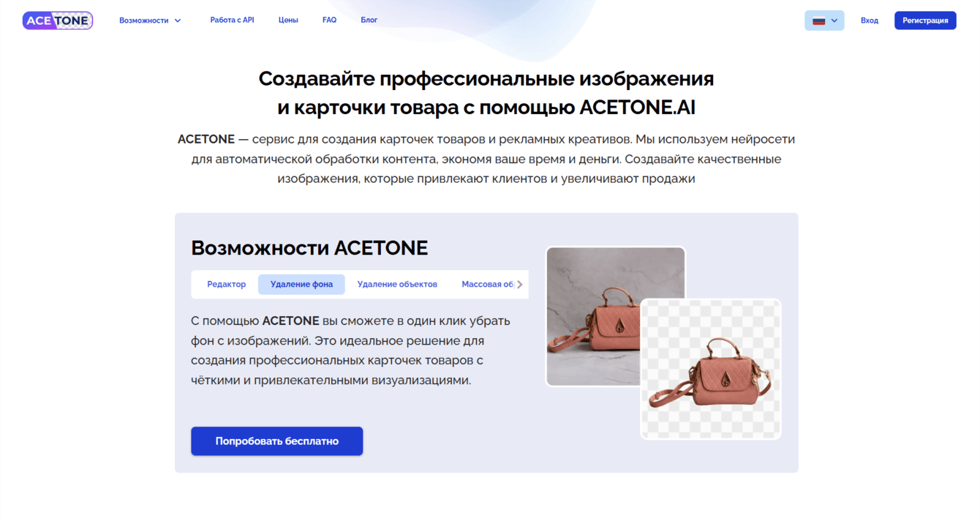Click the original handbag photo with marble background
The image size is (980, 524).
pos(616,316)
